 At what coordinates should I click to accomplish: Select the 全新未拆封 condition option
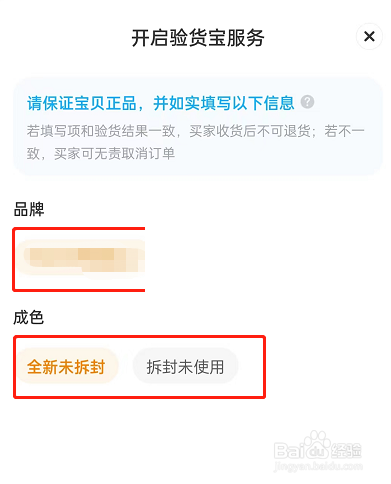[66, 367]
